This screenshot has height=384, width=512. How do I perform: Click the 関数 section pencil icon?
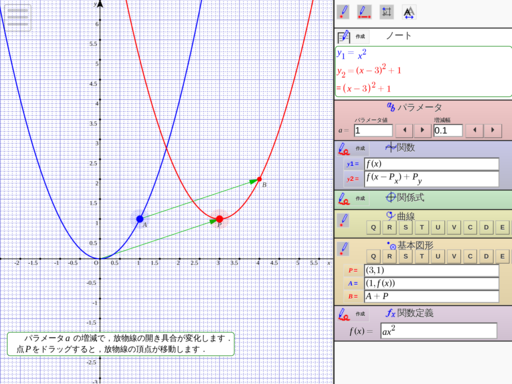coord(344,149)
